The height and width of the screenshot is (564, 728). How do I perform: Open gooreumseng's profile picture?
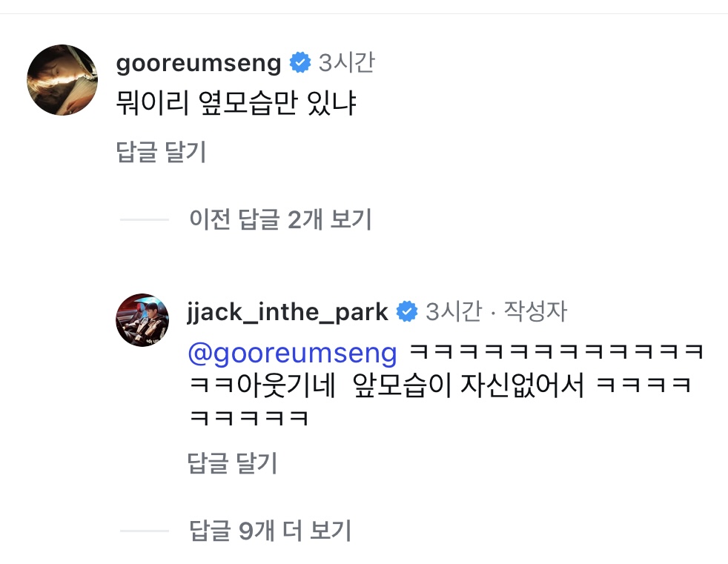coord(62,80)
